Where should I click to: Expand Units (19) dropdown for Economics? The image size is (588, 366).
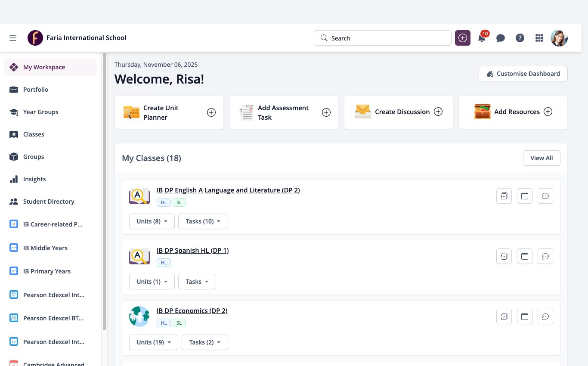click(x=154, y=342)
